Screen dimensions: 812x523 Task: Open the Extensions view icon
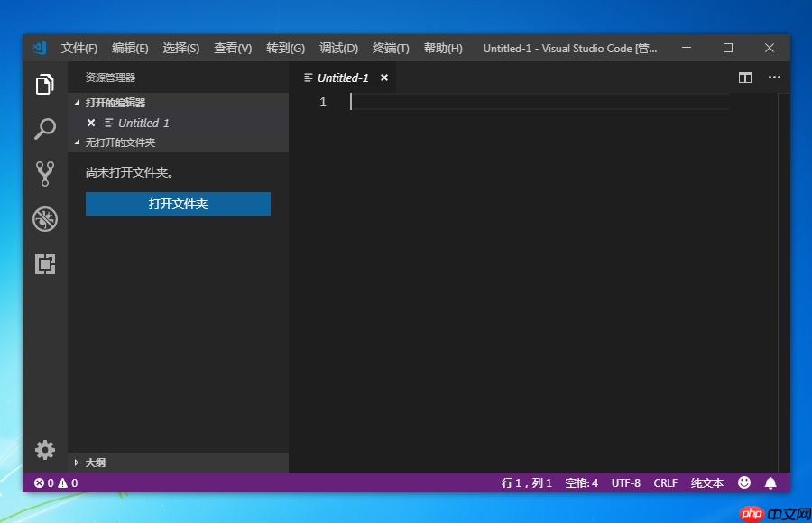45,264
